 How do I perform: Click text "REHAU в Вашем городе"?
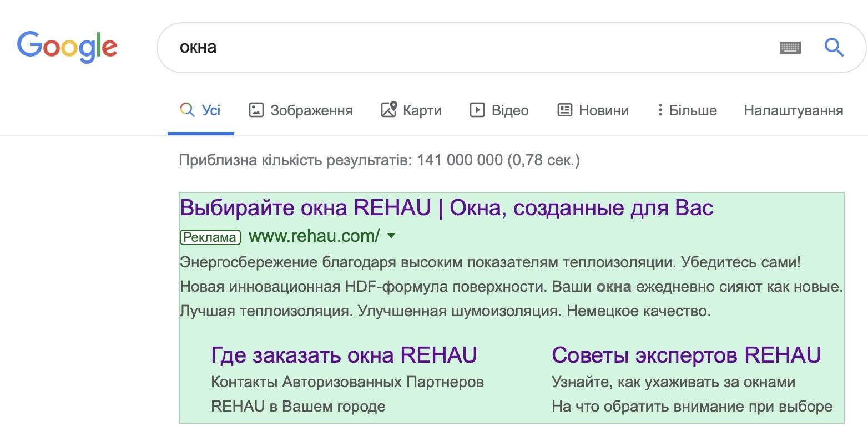tap(298, 407)
